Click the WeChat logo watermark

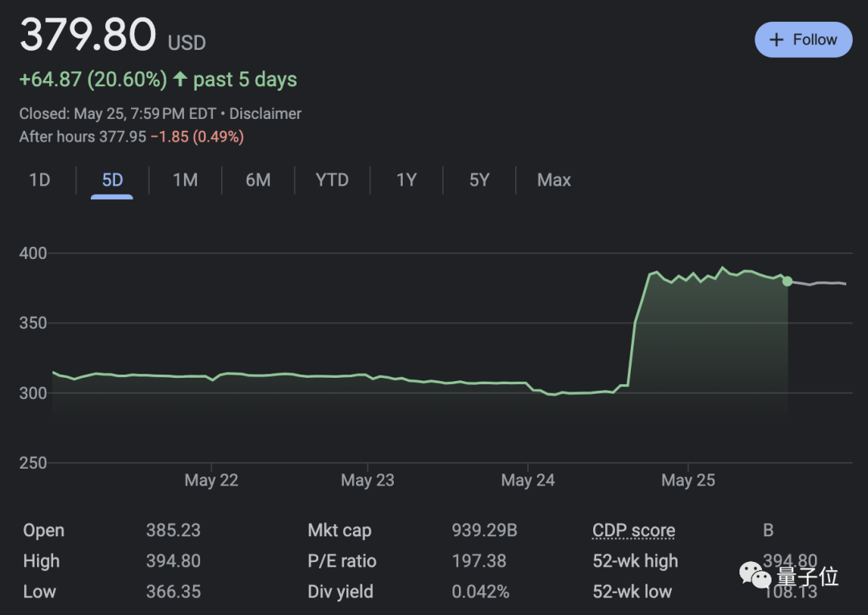(755, 576)
